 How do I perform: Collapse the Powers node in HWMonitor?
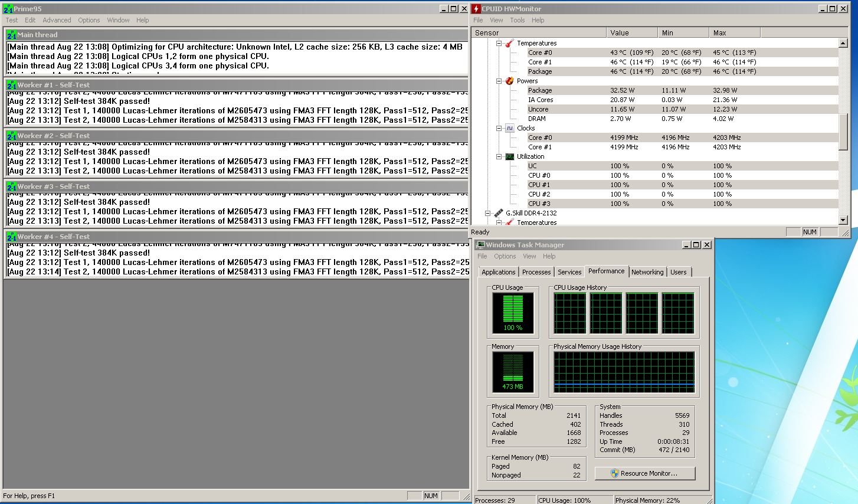pyautogui.click(x=499, y=81)
